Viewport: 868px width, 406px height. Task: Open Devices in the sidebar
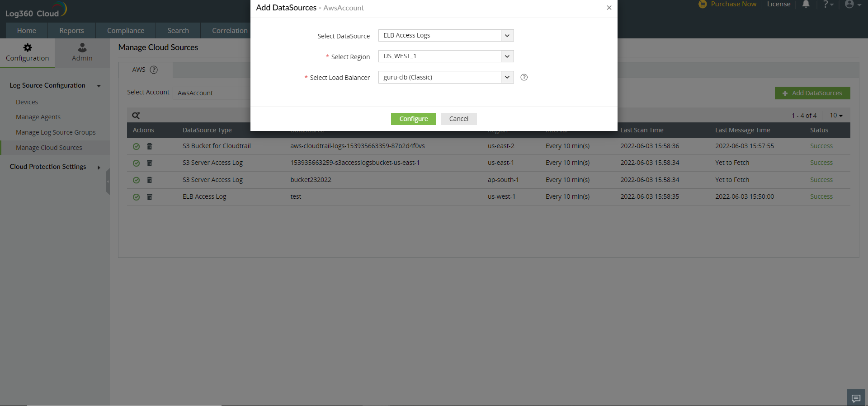pyautogui.click(x=27, y=102)
